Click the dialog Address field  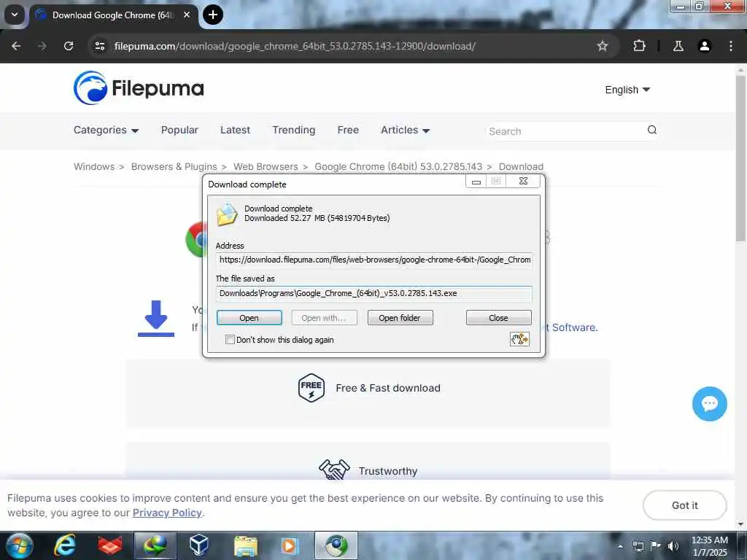pos(374,260)
